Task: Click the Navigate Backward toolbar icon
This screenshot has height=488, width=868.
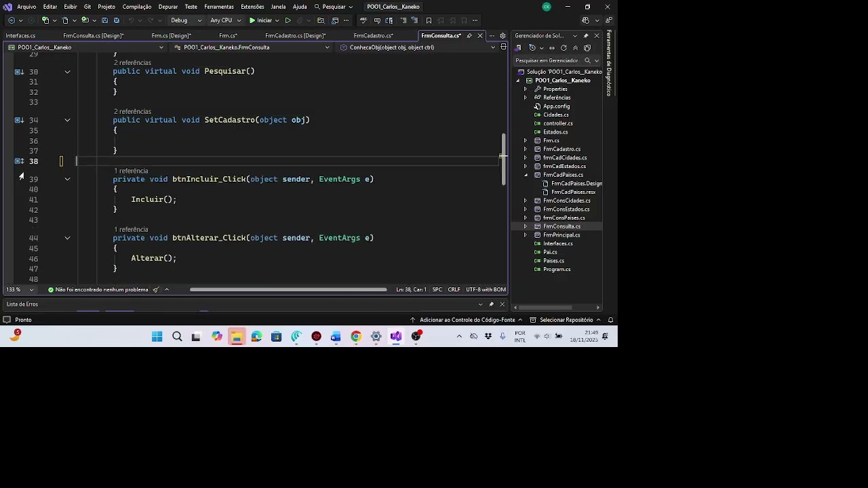Action: click(12, 20)
